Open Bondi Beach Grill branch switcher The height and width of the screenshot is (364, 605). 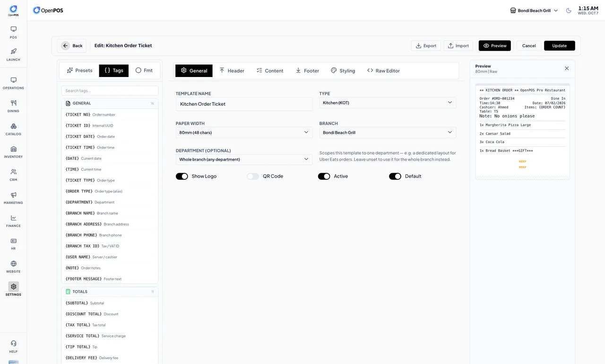click(534, 10)
